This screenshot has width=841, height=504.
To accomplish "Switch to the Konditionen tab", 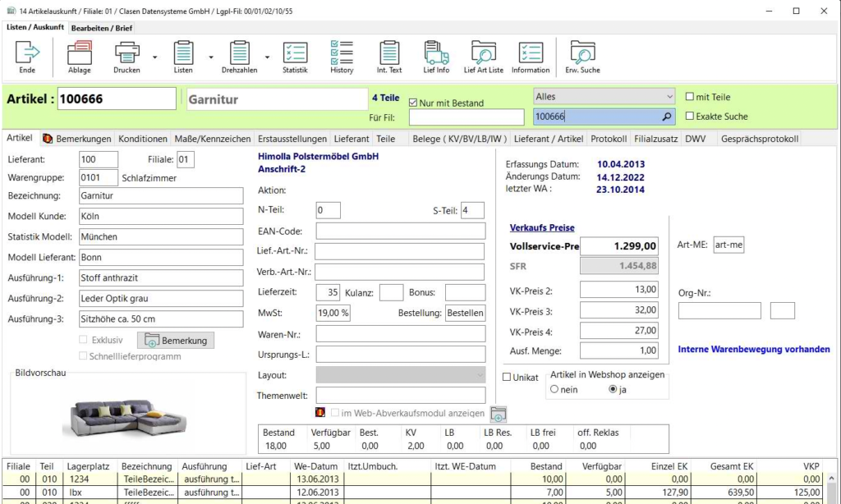I will (x=144, y=139).
